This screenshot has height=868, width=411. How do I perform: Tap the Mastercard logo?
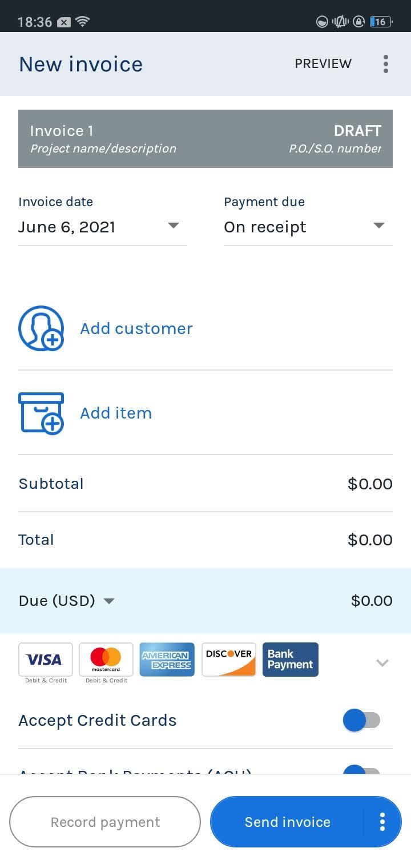click(x=106, y=660)
